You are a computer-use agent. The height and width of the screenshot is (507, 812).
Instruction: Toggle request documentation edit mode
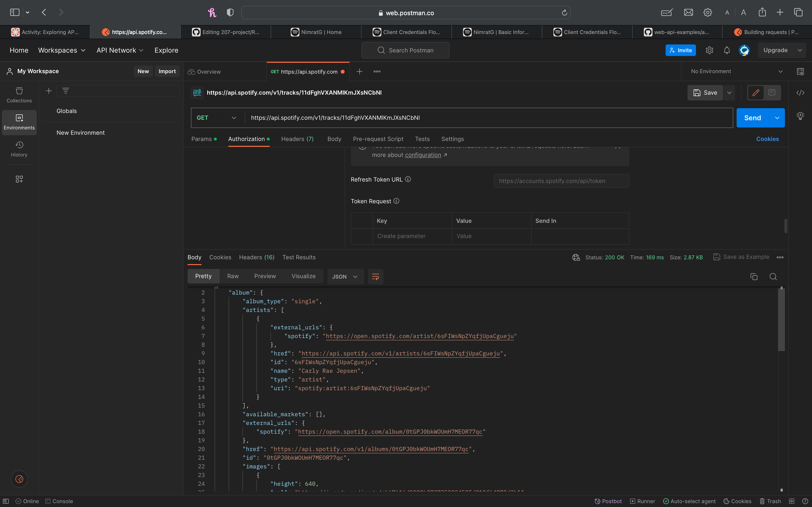pyautogui.click(x=756, y=92)
